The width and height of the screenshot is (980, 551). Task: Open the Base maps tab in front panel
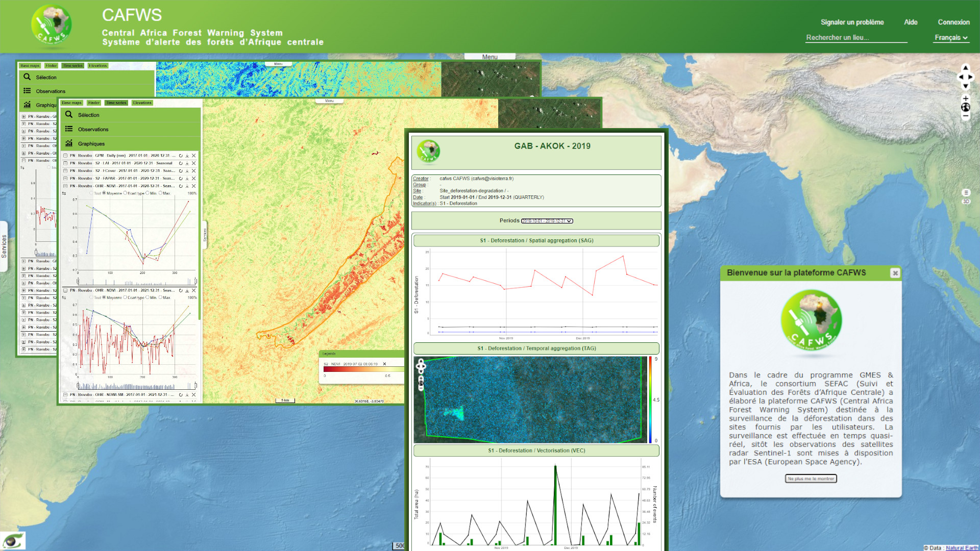tap(72, 103)
